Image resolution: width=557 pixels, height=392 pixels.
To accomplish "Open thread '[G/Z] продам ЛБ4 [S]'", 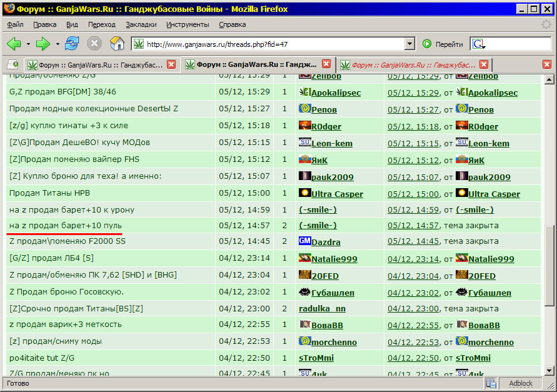I will [51, 258].
